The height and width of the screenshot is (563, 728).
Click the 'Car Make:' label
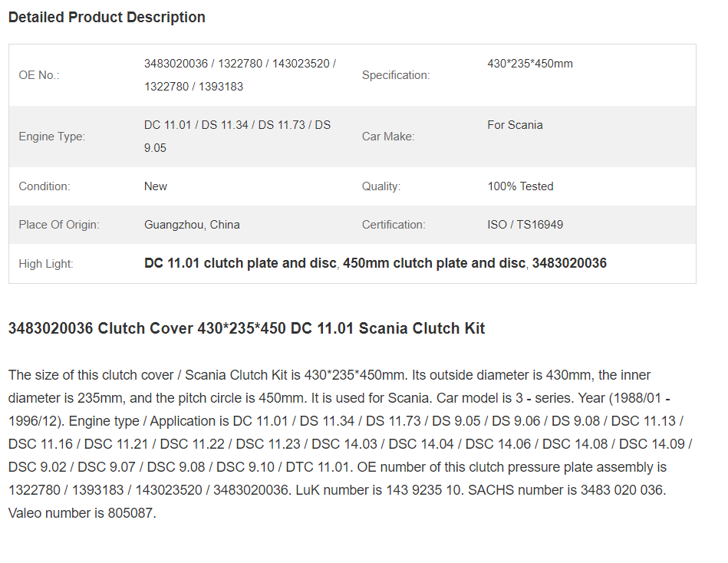tap(388, 137)
